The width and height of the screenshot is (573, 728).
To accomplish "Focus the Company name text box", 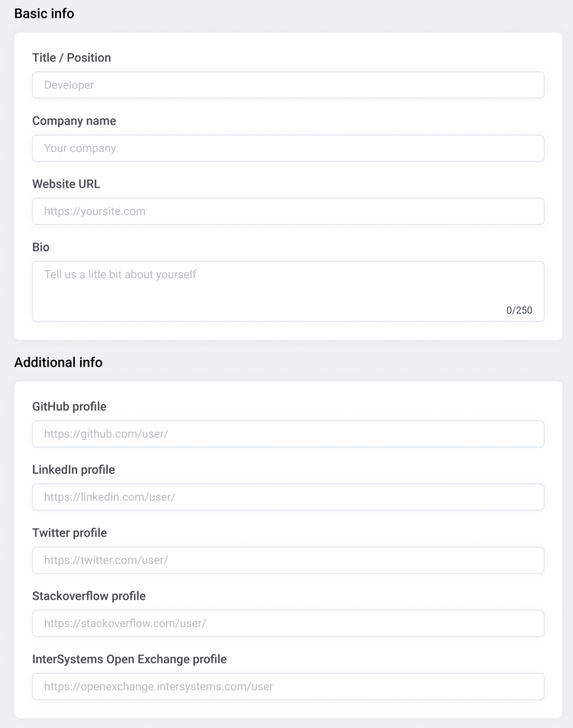I will [x=288, y=148].
